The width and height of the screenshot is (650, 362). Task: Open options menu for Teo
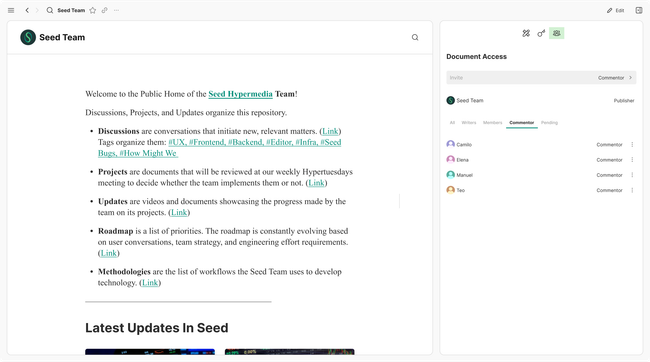click(x=632, y=190)
